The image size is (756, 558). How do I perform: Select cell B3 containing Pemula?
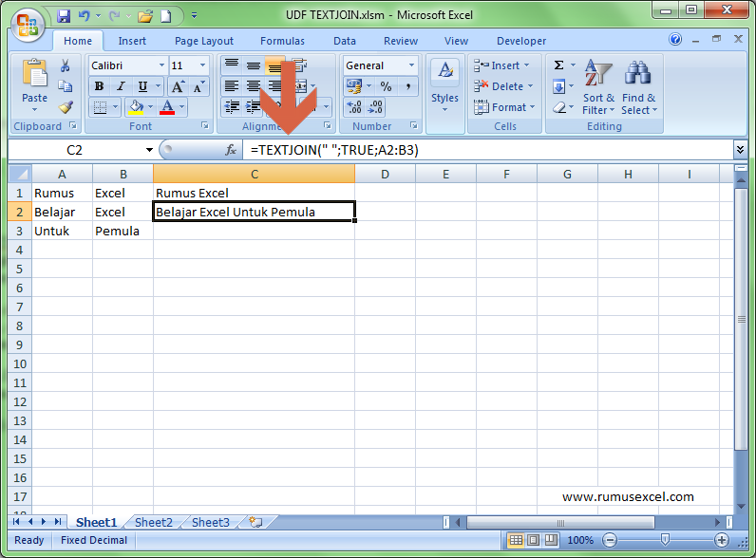pos(123,231)
